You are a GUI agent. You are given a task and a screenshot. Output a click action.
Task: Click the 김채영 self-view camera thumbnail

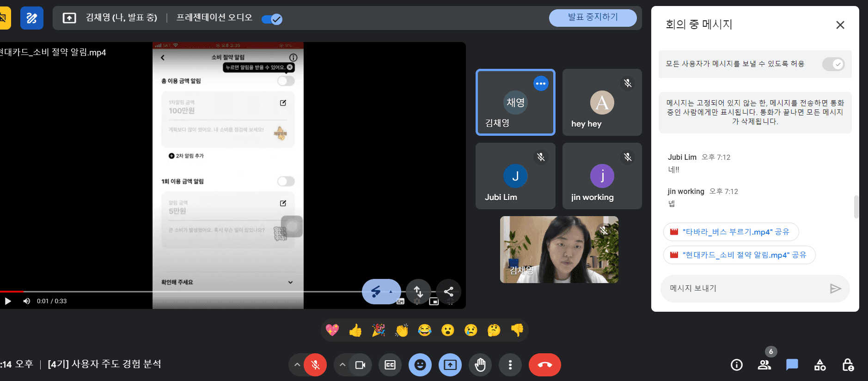tap(559, 249)
